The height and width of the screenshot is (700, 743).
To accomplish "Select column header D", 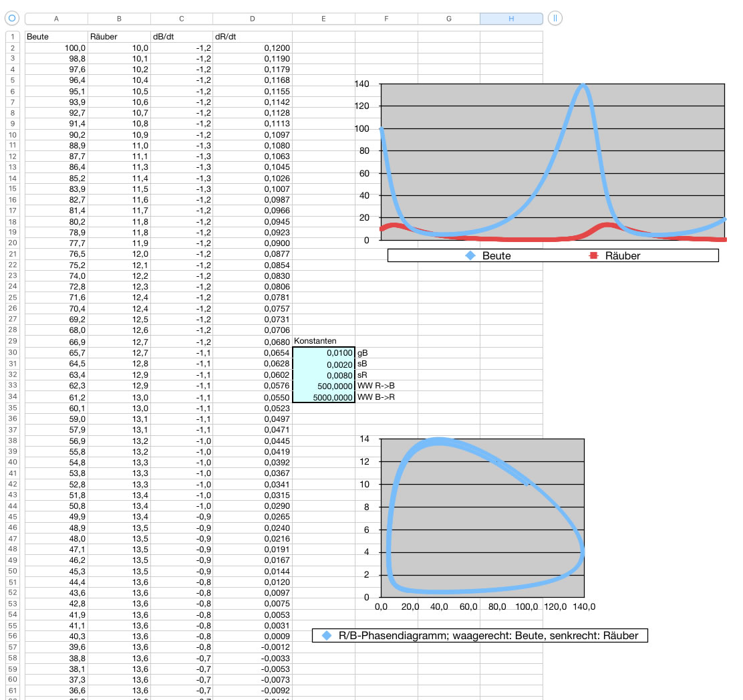I will pos(252,19).
